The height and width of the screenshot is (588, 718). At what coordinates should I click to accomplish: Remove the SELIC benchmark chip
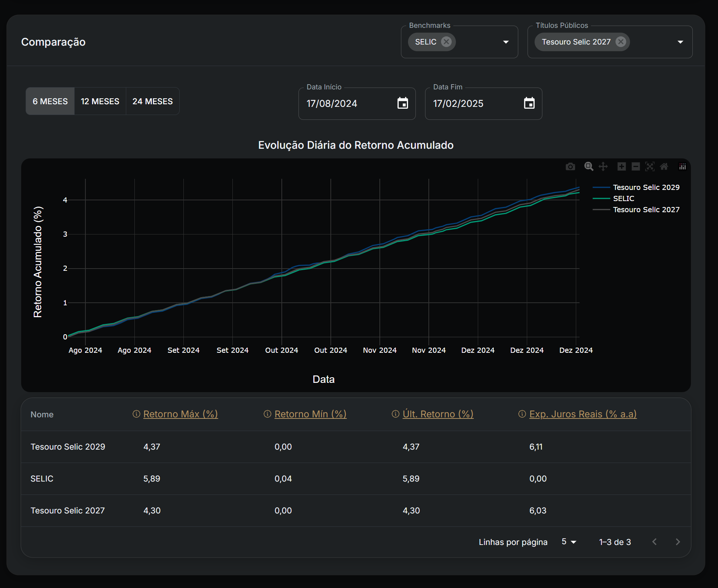coord(446,42)
